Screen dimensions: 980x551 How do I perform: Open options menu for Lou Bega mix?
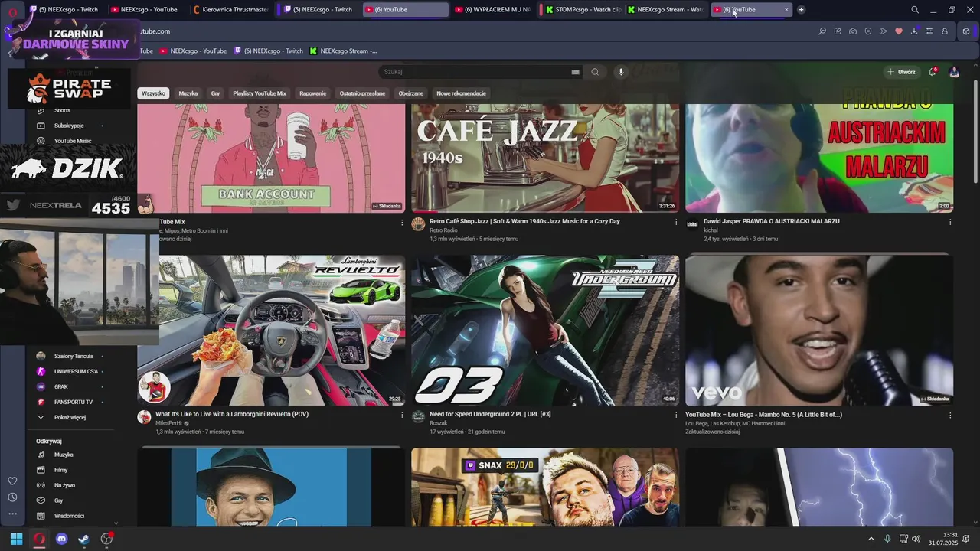pos(950,416)
